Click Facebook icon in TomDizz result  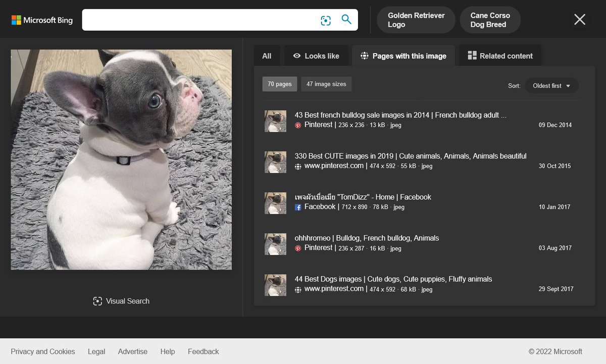click(298, 207)
